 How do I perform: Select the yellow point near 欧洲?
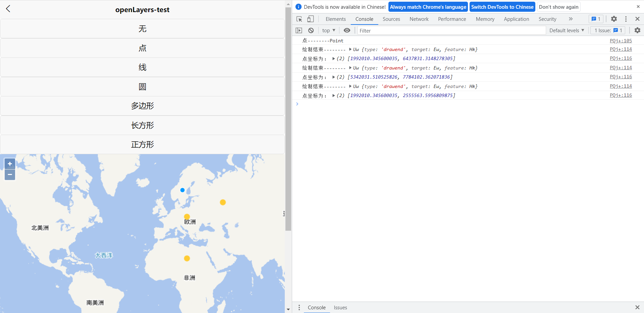(187, 217)
